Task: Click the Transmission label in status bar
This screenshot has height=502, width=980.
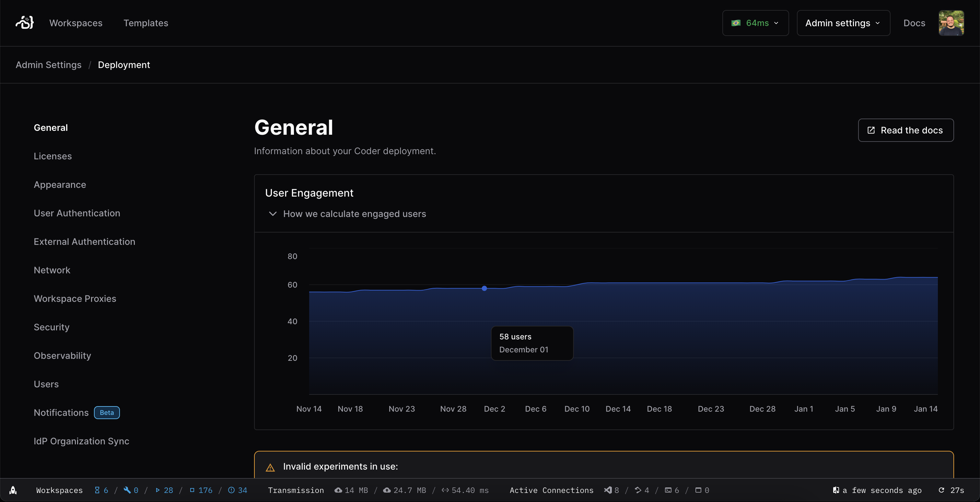Action: pos(296,490)
